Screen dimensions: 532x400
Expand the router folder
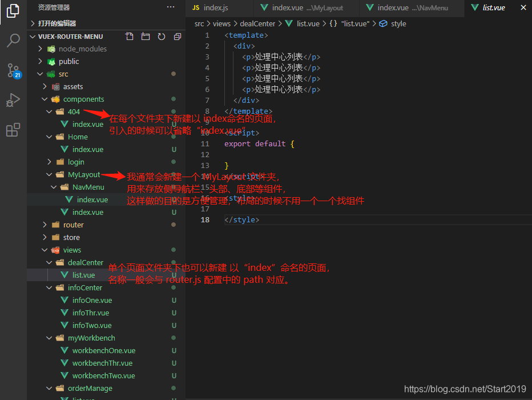click(106, 225)
